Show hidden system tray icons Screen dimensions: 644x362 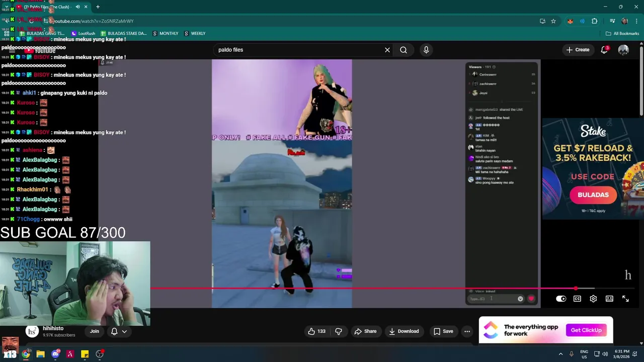pyautogui.click(x=560, y=354)
